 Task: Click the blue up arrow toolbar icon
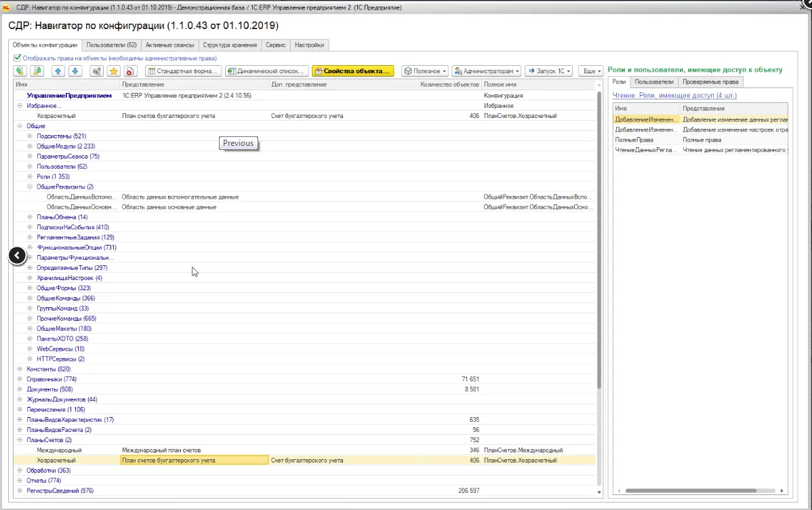click(x=58, y=71)
